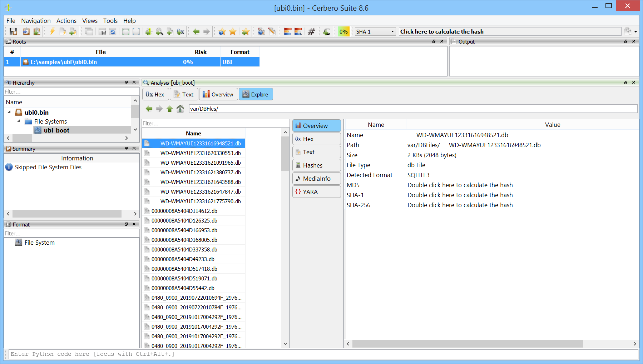The image size is (643, 364).
Task: Click the Python code input field
Action: click(322, 354)
